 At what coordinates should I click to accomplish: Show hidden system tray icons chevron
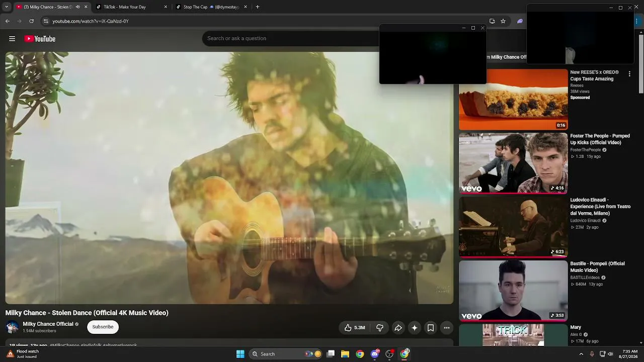pyautogui.click(x=581, y=354)
